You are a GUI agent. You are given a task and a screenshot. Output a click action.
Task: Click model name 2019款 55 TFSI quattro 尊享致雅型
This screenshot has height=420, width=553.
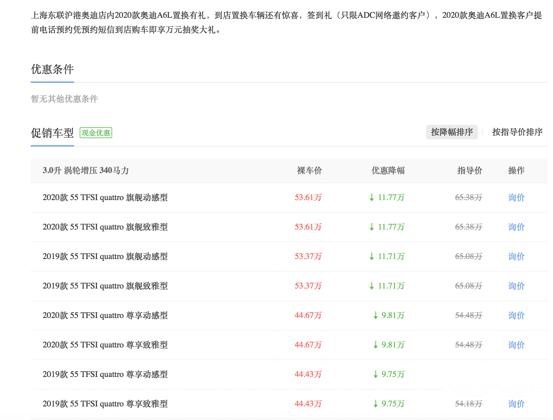click(105, 404)
